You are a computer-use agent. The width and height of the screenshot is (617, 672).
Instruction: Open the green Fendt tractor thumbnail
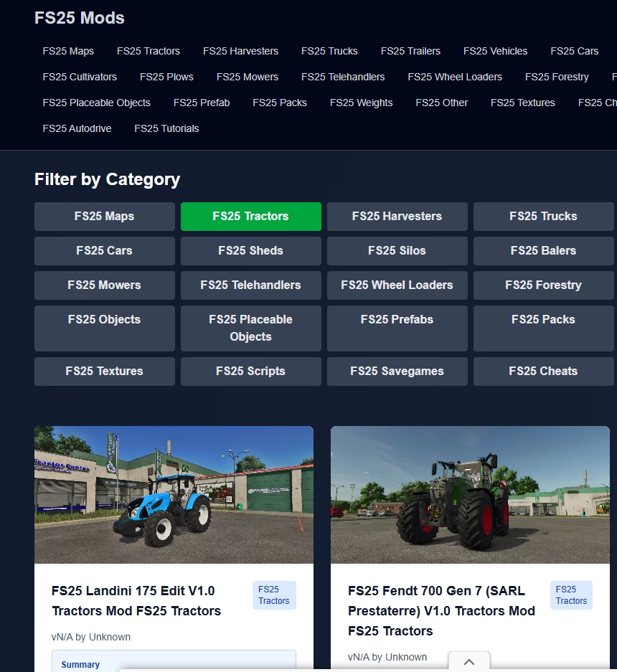click(470, 495)
